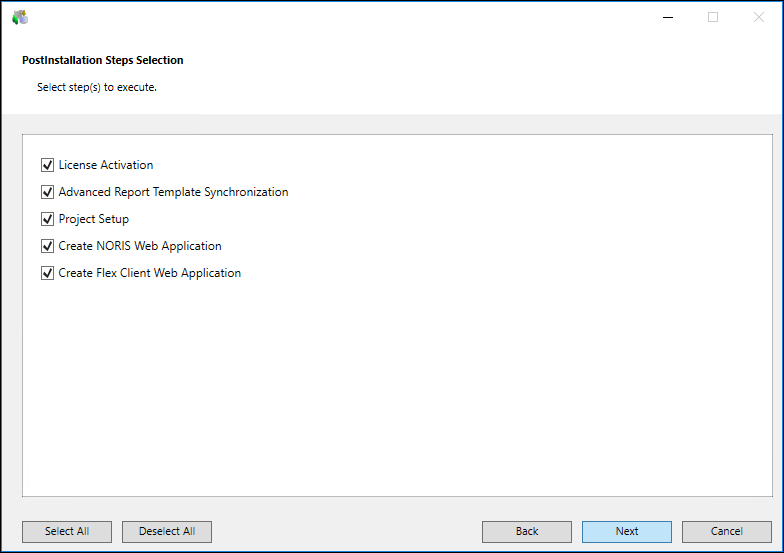Click the Advanced Report Template Synchronization label
The width and height of the screenshot is (784, 553).
[173, 192]
